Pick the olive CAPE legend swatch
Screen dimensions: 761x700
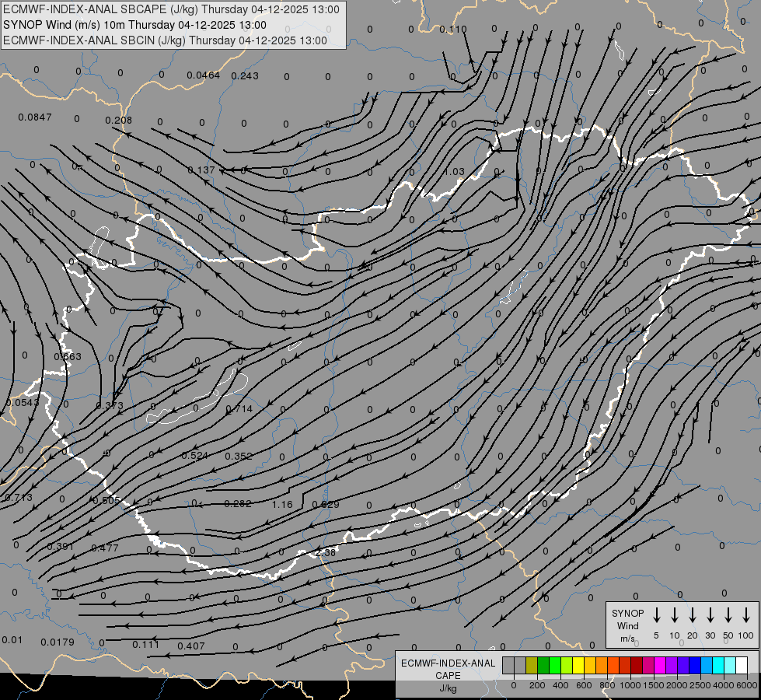532,665
